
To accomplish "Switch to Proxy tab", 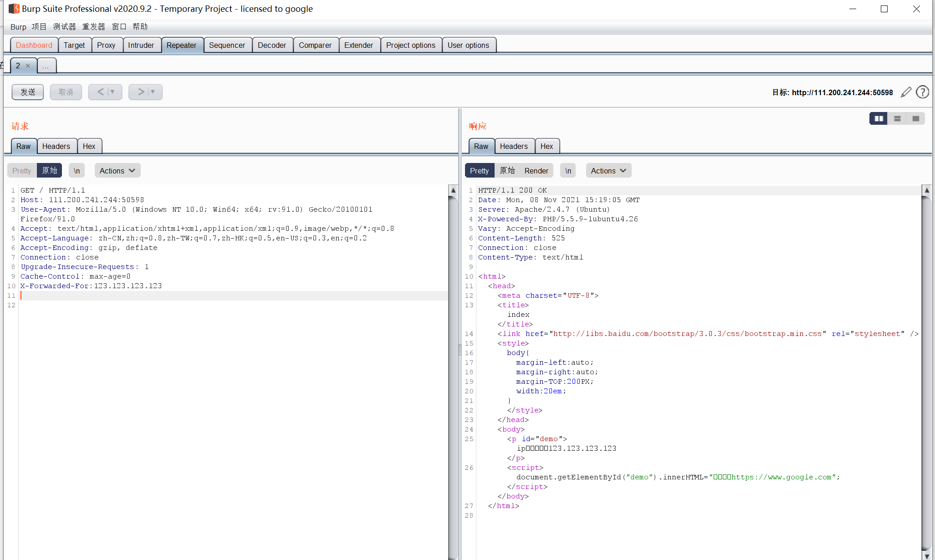I will coord(106,45).
